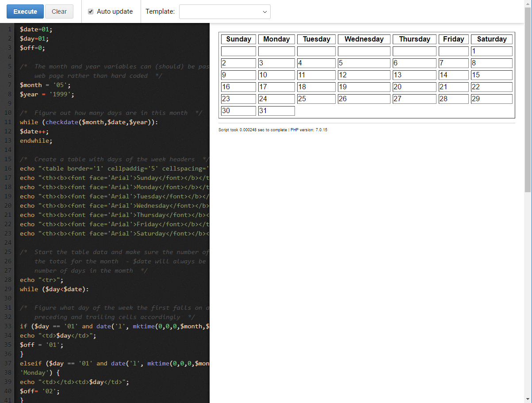Select calendar cell for day 15
Screen dimensions: 532x403
click(x=492, y=75)
